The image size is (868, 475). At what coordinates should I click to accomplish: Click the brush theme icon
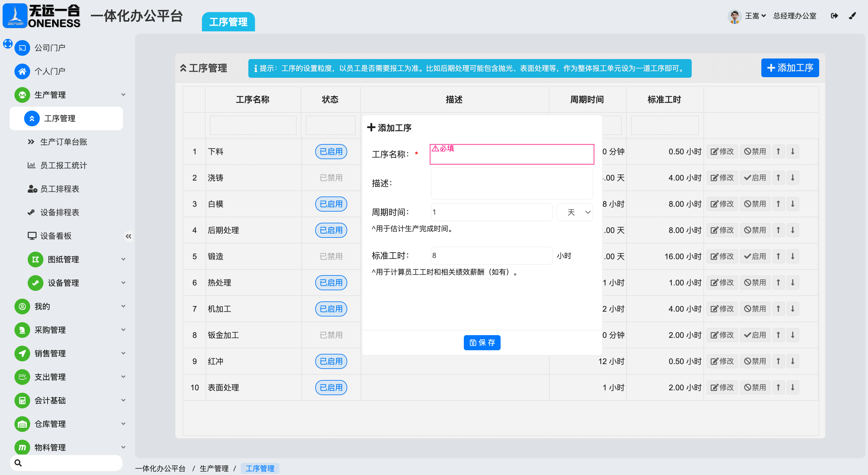point(852,16)
